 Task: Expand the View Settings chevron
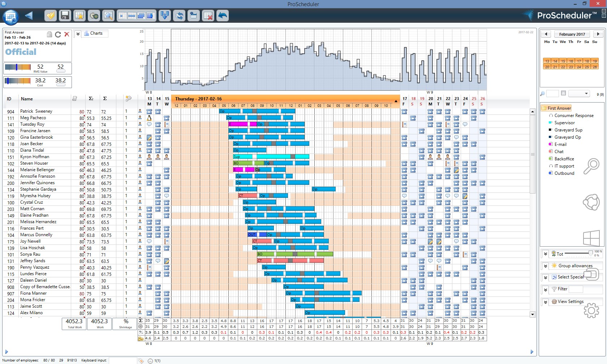(546, 302)
